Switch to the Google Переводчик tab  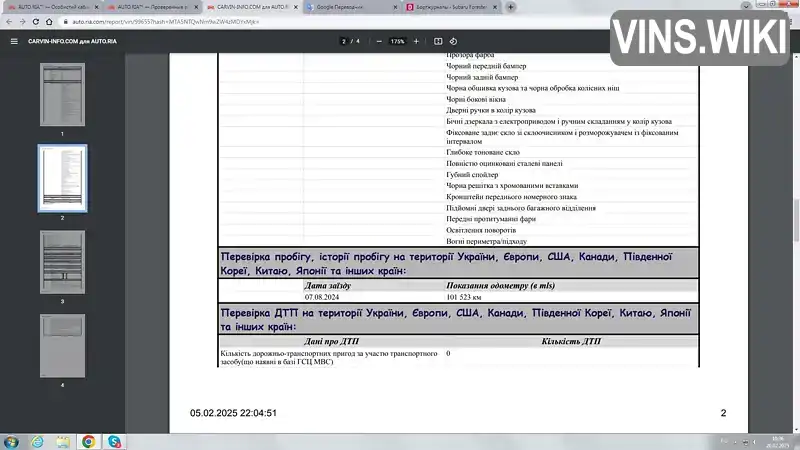click(x=347, y=7)
